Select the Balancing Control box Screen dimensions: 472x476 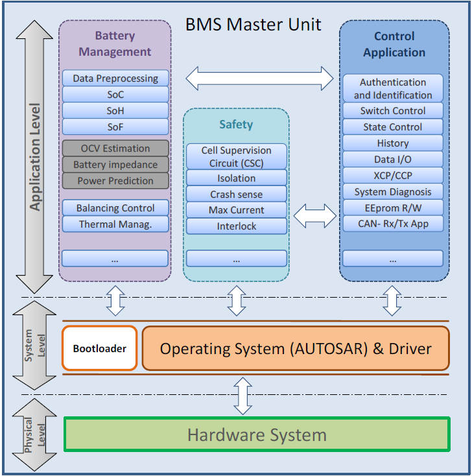tap(115, 208)
